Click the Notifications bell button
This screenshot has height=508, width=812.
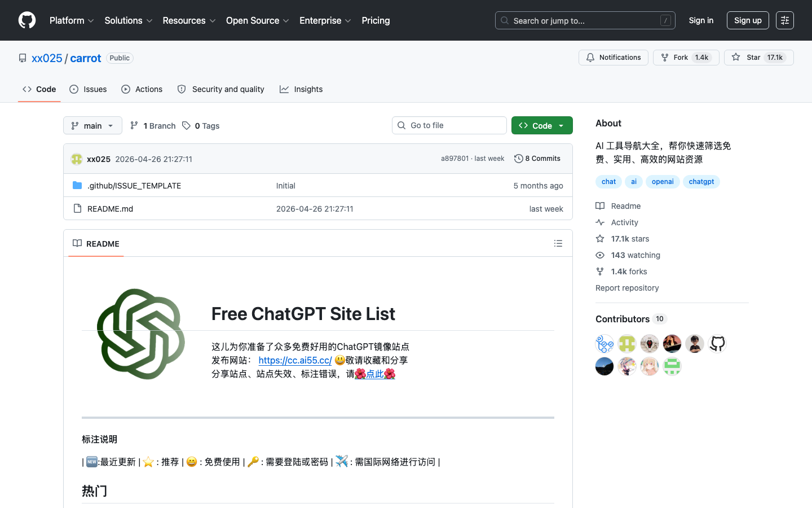[x=614, y=58]
